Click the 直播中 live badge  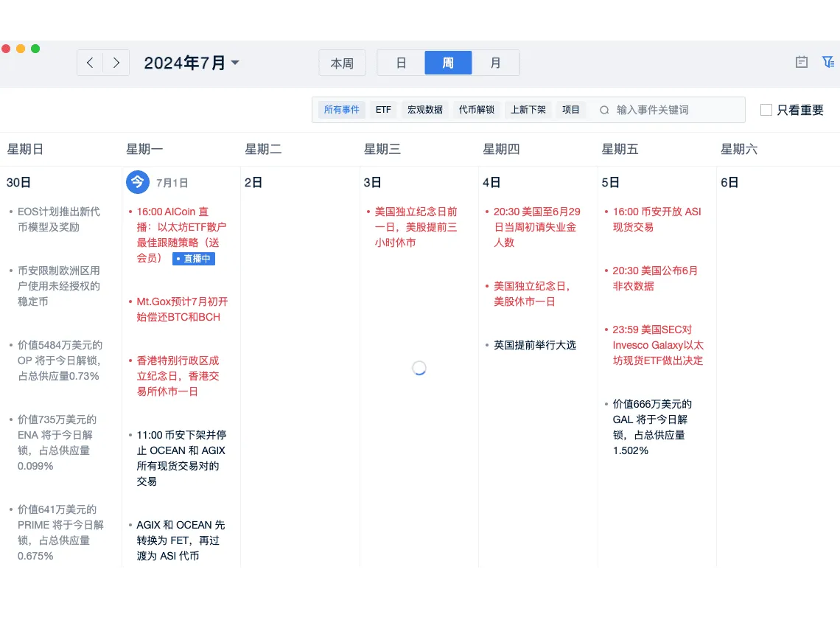[x=194, y=259]
